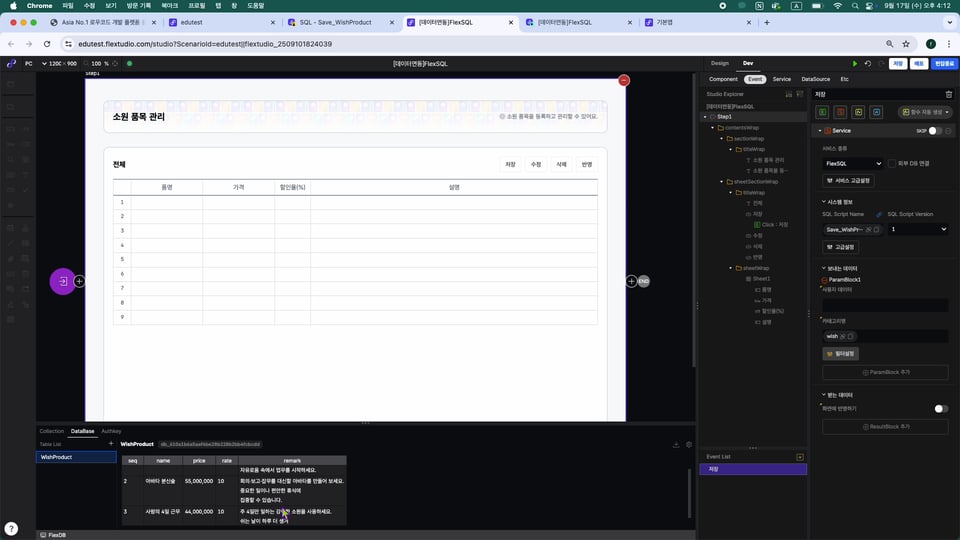
Task: Click the 삭제 button on the canvas sheet
Action: tap(561, 165)
